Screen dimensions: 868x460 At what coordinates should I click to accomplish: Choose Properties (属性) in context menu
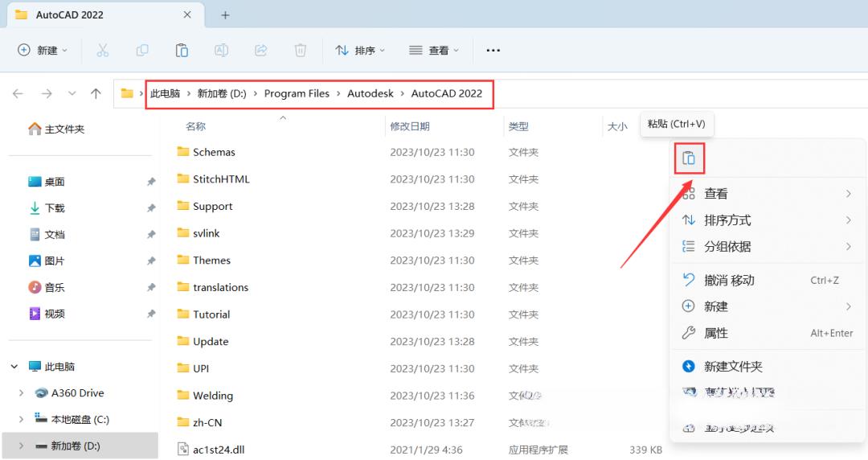[768, 333]
